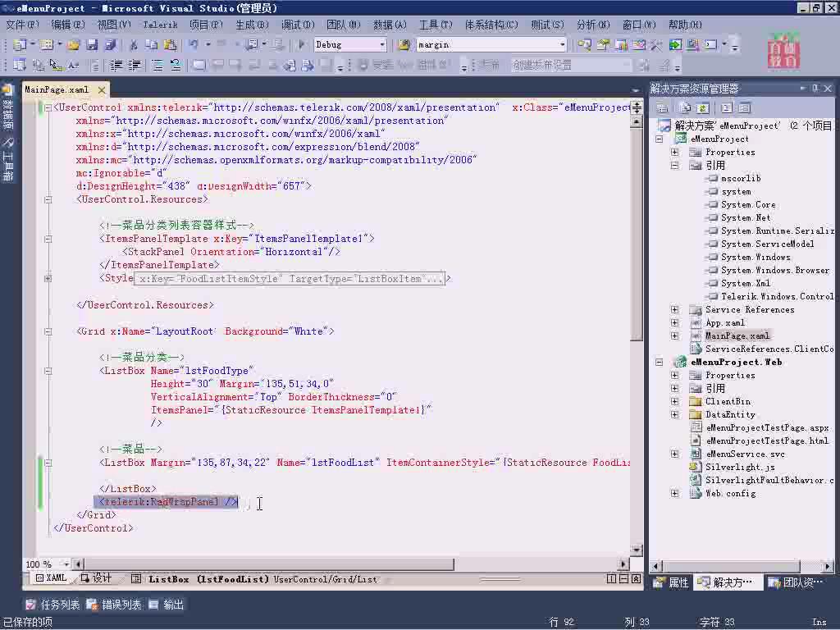
Task: Cut selection using the scissors icon
Action: pos(134,45)
